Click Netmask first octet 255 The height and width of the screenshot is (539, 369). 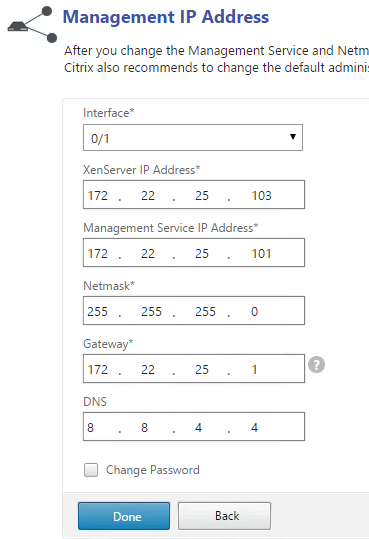pyautogui.click(x=100, y=311)
